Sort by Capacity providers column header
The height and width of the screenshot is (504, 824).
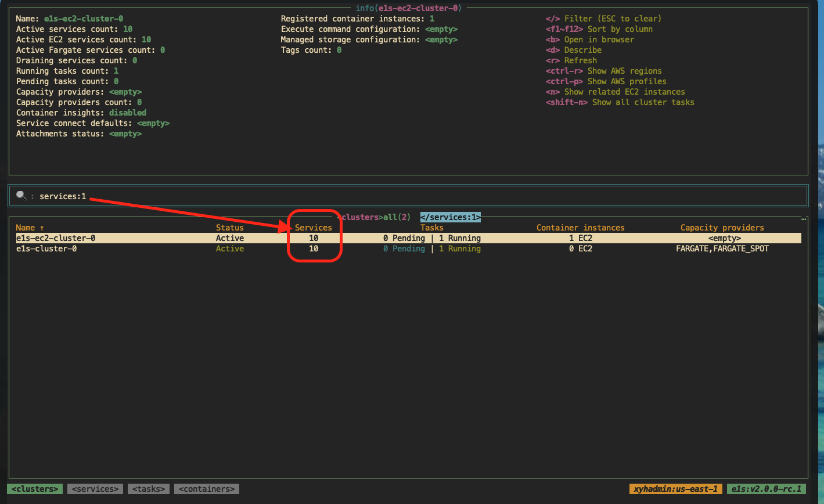(x=722, y=228)
